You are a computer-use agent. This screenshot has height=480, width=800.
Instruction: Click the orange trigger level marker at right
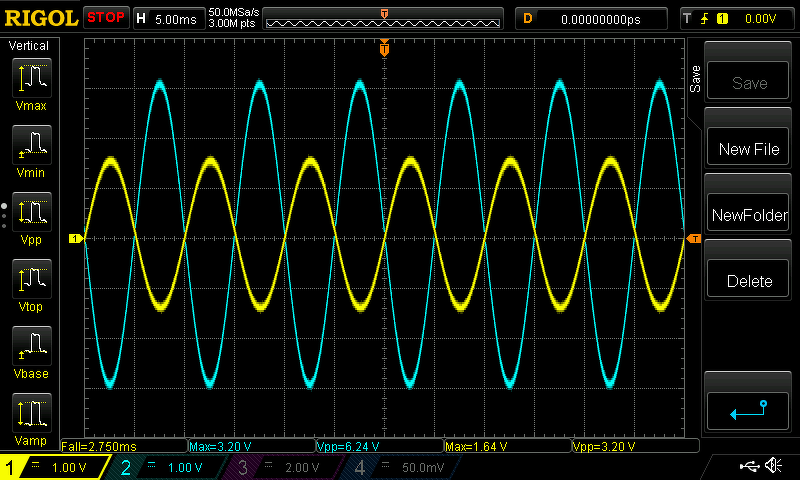[694, 239]
